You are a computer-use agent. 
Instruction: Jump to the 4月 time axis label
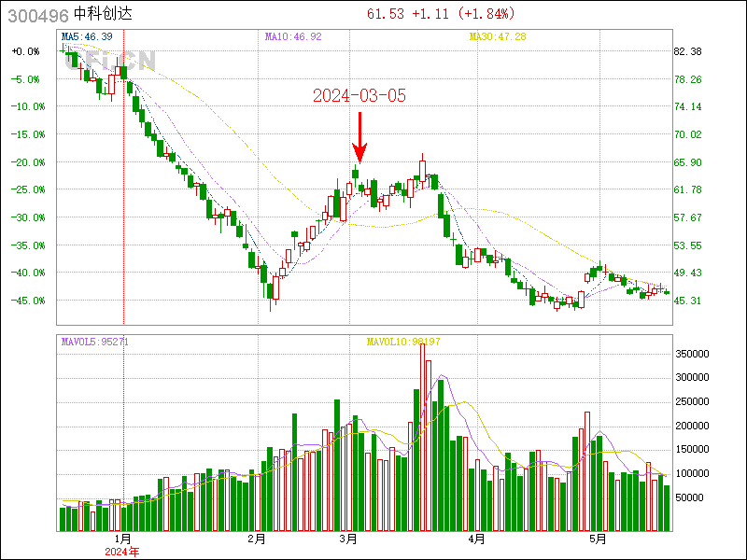476,539
